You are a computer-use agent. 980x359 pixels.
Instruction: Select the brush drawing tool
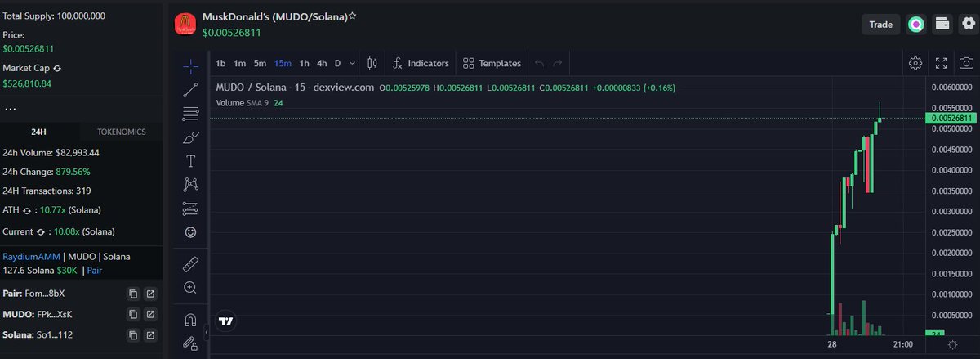coord(190,137)
